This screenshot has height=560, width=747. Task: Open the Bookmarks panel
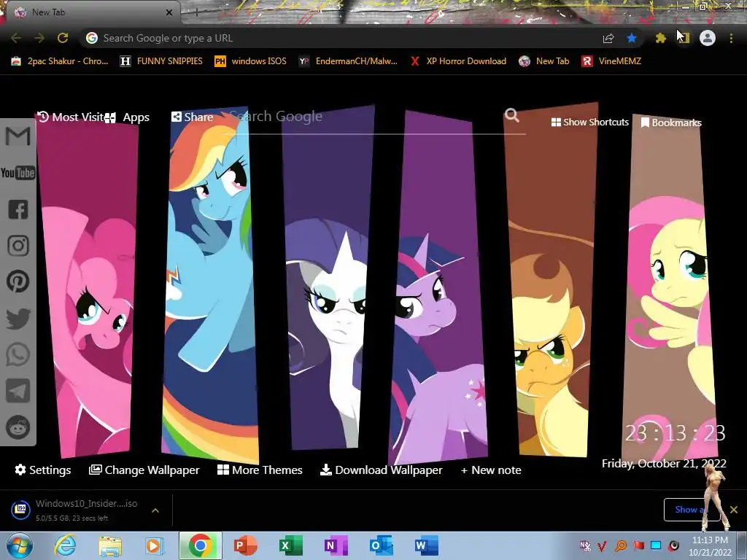click(x=671, y=122)
